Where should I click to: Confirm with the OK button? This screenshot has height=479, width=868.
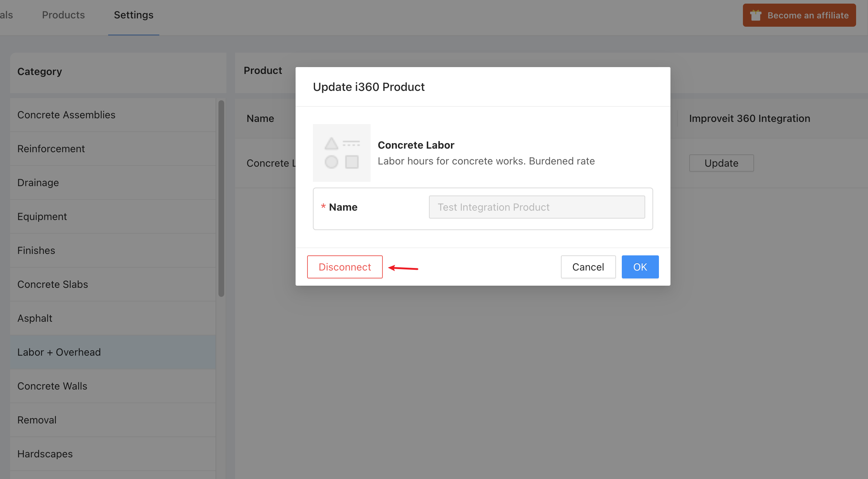[640, 267]
